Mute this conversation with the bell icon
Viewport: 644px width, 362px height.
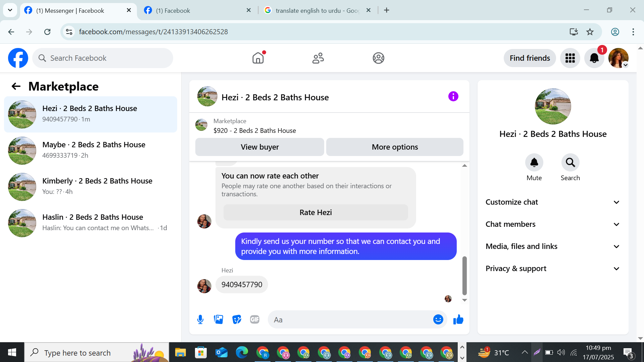tap(534, 163)
